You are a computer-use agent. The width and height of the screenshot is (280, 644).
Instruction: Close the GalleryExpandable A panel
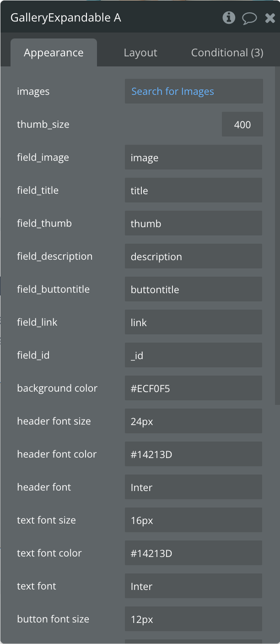point(270,18)
